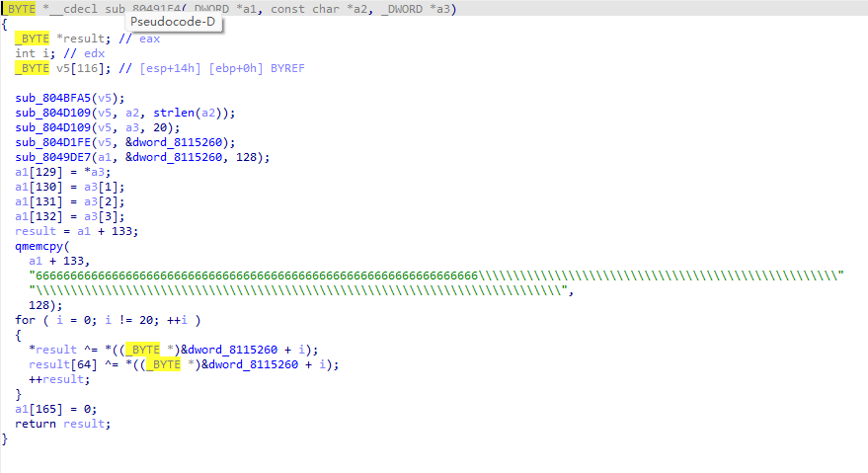This screenshot has height=473, width=868.
Task: Click 'const char *a2' parameter in signature
Action: pyautogui.click(x=318, y=9)
